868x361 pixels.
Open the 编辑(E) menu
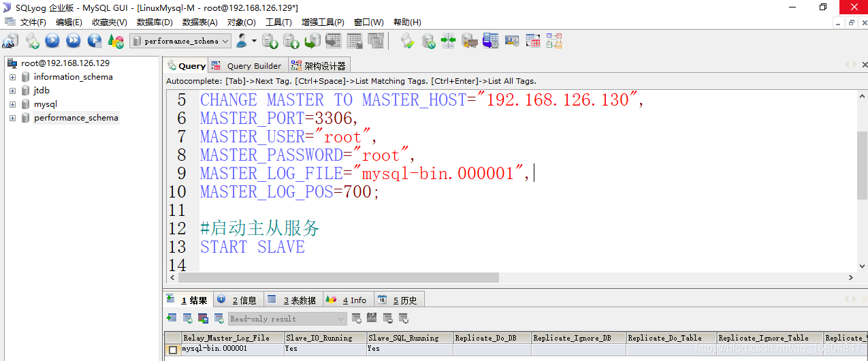click(x=69, y=22)
